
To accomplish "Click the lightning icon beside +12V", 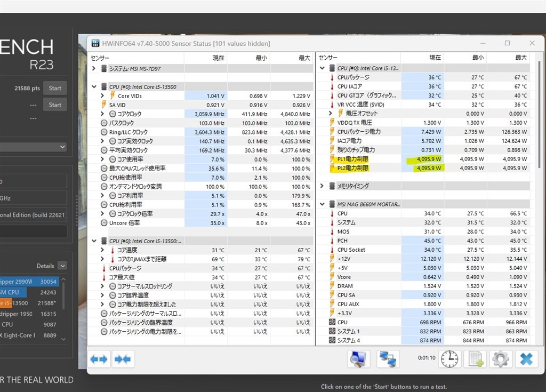I will click(332, 259).
